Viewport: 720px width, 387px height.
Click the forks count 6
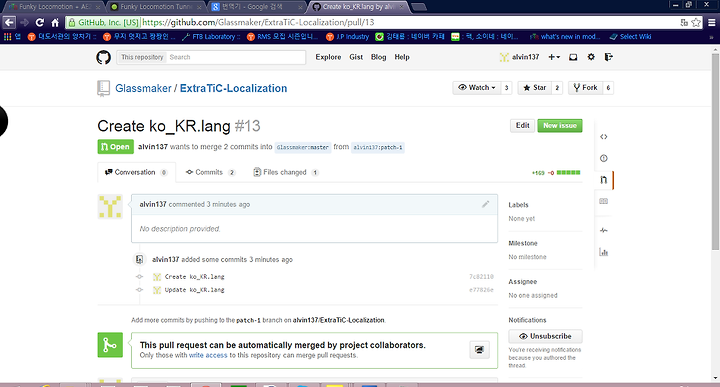608,88
